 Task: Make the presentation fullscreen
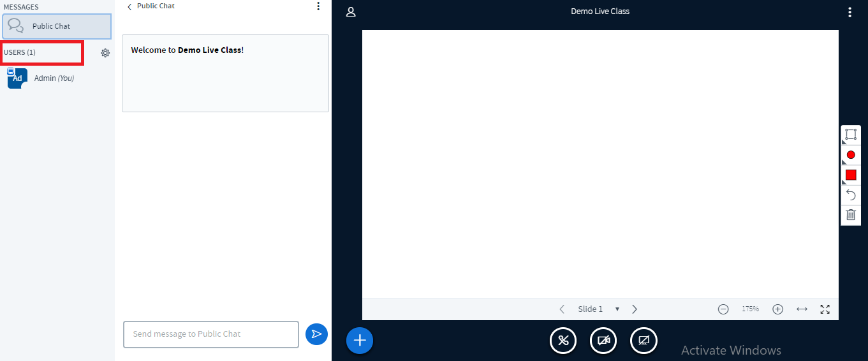(825, 309)
